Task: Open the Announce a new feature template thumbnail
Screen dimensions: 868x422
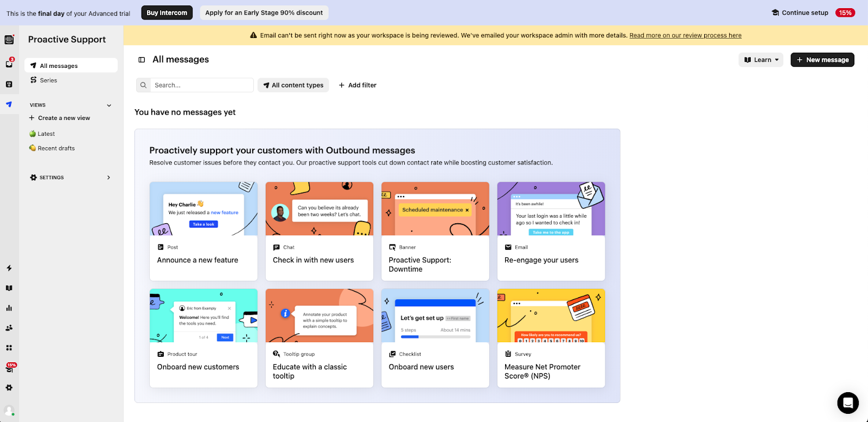Action: (203, 209)
